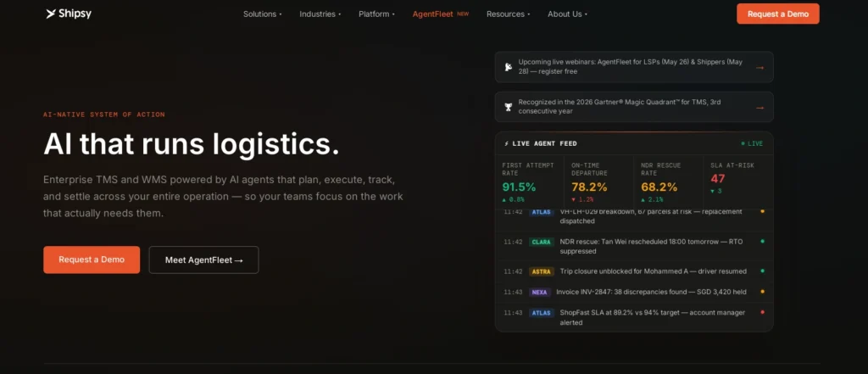Click arrow on Gartner banner

click(x=759, y=107)
